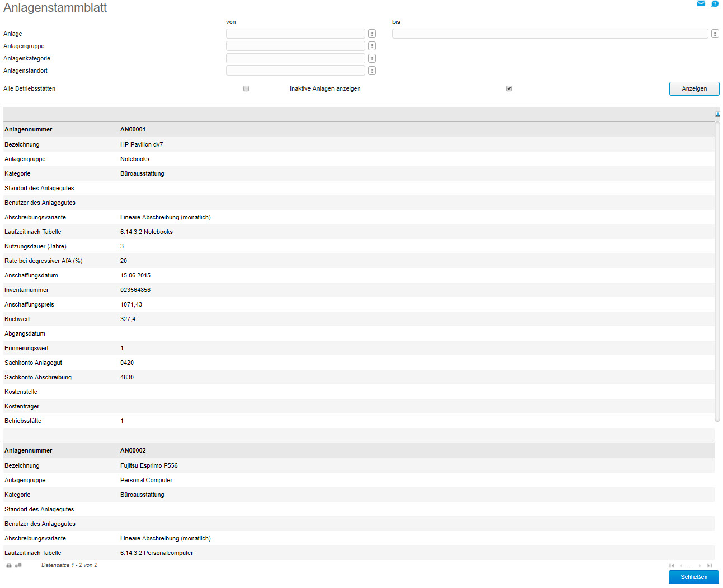Image resolution: width=723 pixels, height=588 pixels.
Task: Go to the next page of records
Action: (x=700, y=566)
